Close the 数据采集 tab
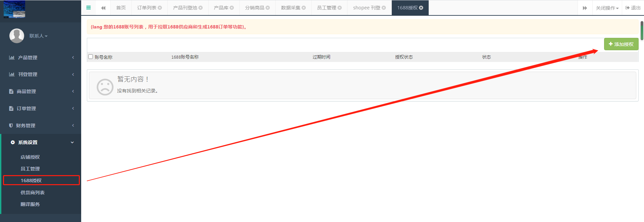This screenshot has width=644, height=222. [304, 8]
